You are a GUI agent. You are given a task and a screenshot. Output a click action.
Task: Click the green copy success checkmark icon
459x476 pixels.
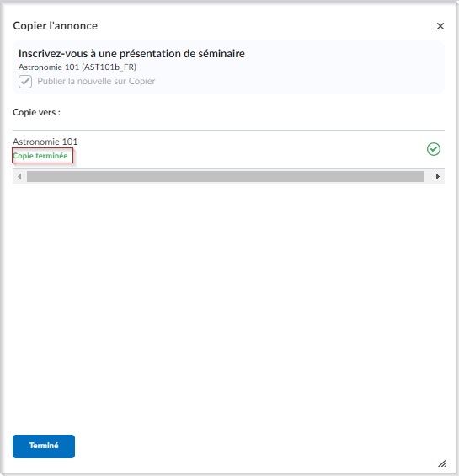(434, 149)
